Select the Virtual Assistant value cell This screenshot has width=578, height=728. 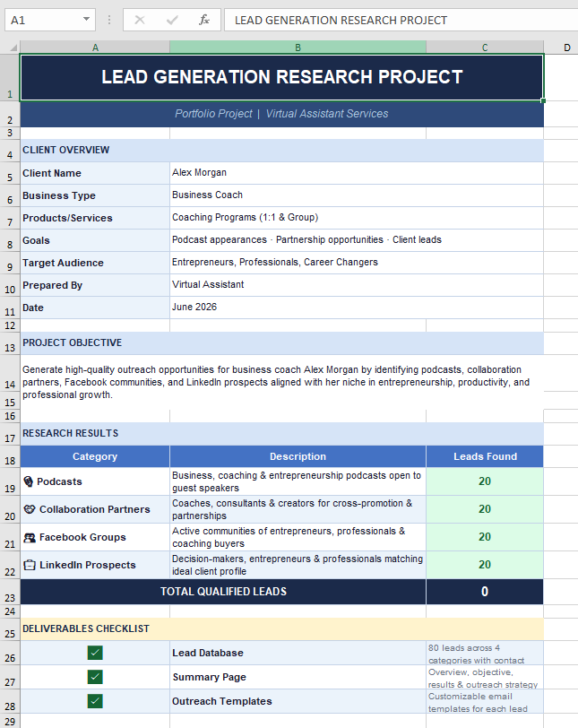[x=357, y=285]
